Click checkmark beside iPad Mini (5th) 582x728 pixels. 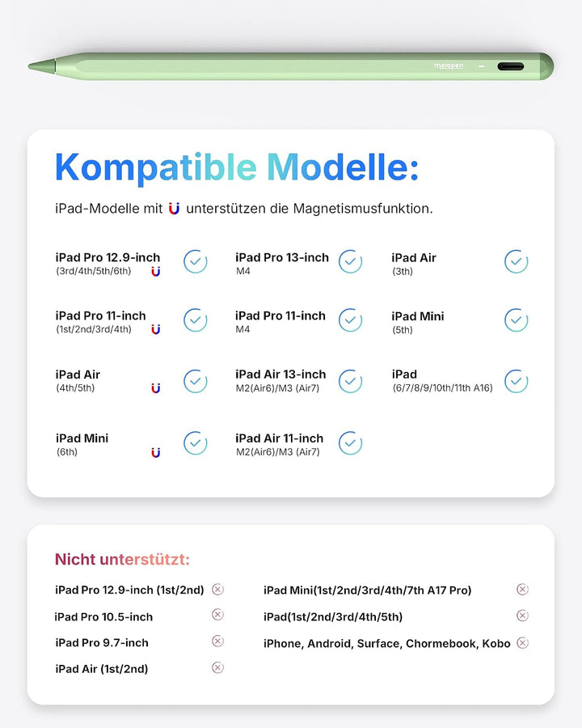[x=516, y=320]
